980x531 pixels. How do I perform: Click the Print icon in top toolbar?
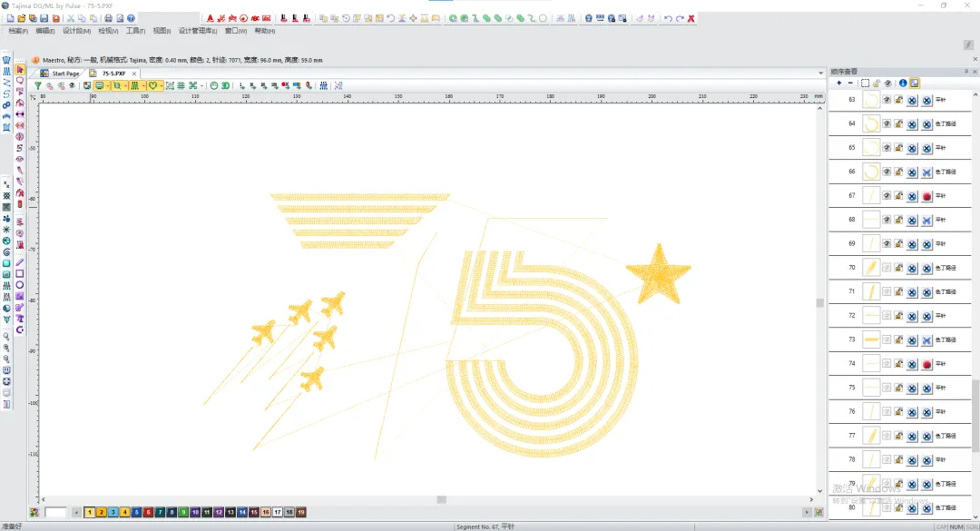(x=108, y=18)
